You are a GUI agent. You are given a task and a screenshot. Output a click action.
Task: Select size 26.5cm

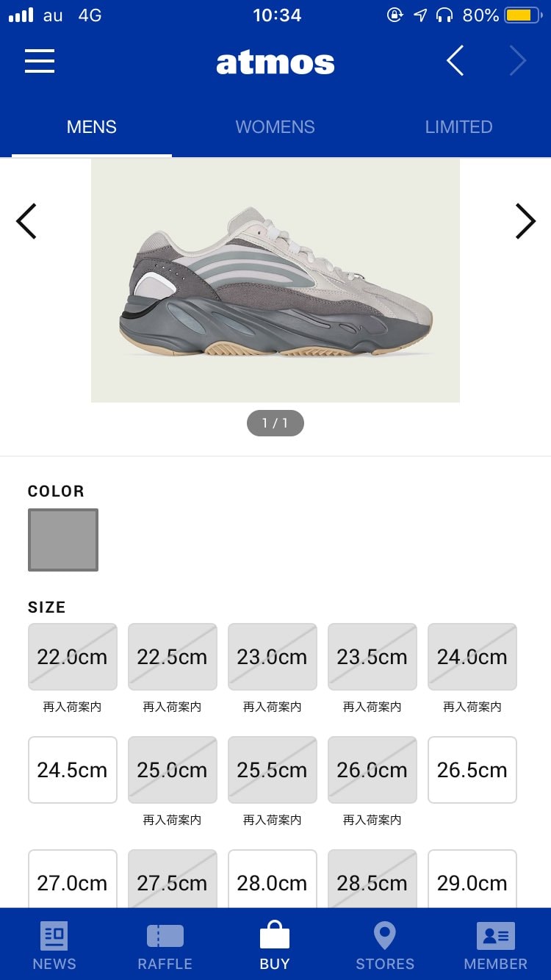pyautogui.click(x=472, y=770)
